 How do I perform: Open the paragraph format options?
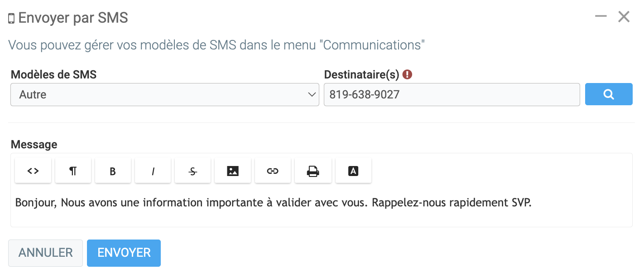coord(73,171)
